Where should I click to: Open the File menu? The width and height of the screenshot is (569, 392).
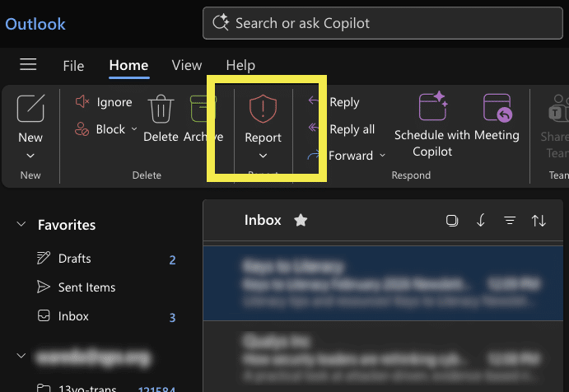pos(73,66)
